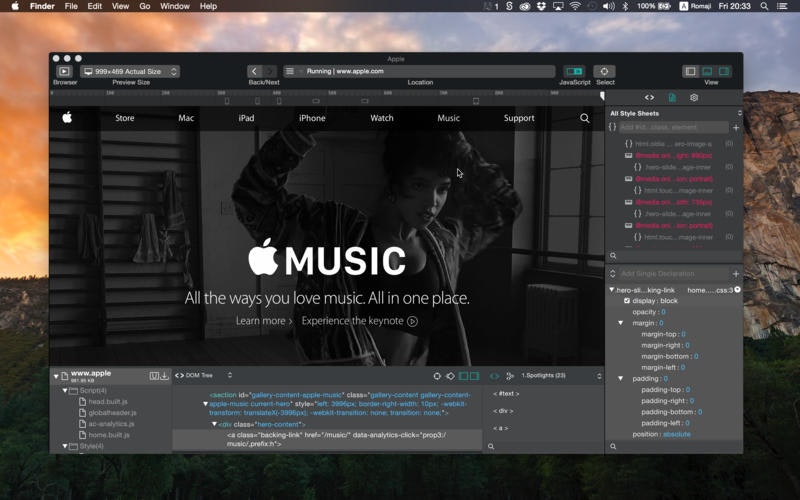Click the curly braces selector icon

coord(612,127)
